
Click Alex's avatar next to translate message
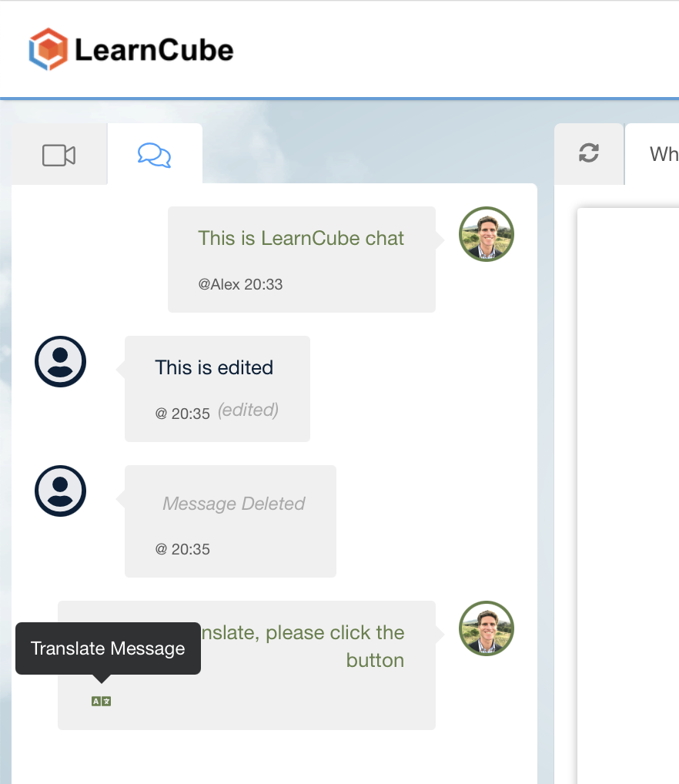tap(486, 628)
